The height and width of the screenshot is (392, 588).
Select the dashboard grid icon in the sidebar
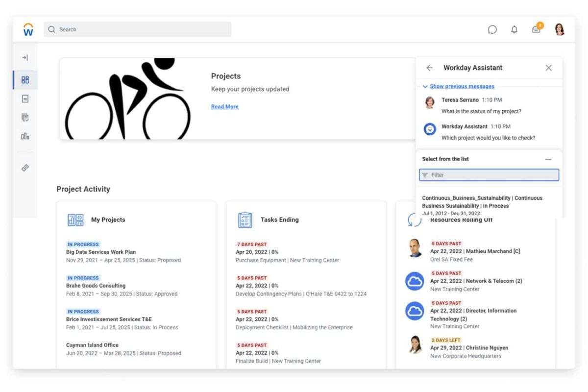[25, 79]
